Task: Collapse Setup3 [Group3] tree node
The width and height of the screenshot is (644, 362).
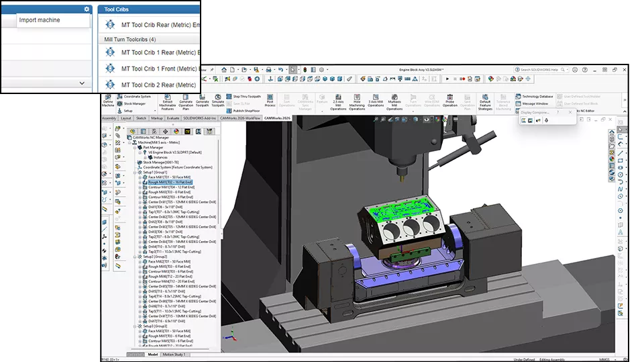Action: 135,326
